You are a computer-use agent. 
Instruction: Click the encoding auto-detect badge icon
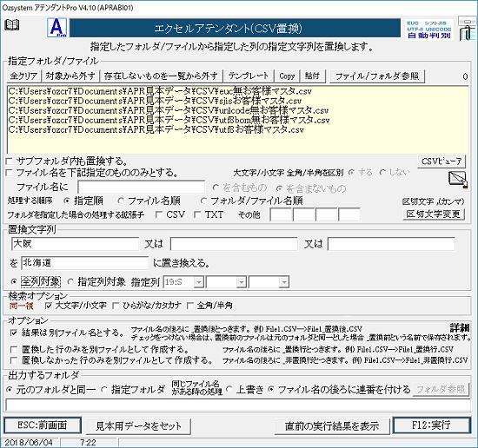click(429, 30)
